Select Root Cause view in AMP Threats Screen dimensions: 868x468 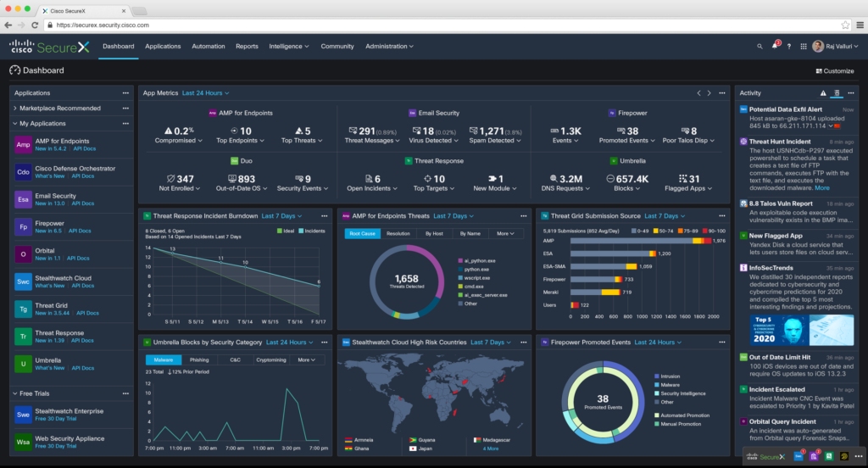click(x=362, y=233)
